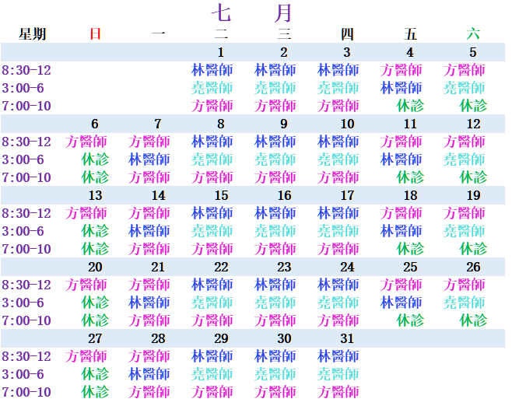Select date number 10
Image resolution: width=512 pixels, height=420 pixels.
tap(347, 124)
